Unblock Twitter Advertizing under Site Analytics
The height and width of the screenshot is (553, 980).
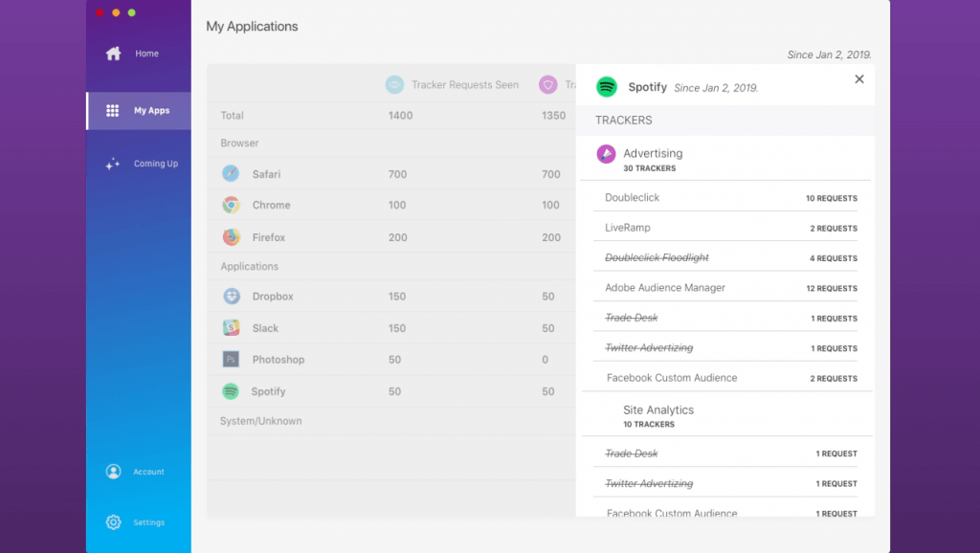tap(725, 483)
